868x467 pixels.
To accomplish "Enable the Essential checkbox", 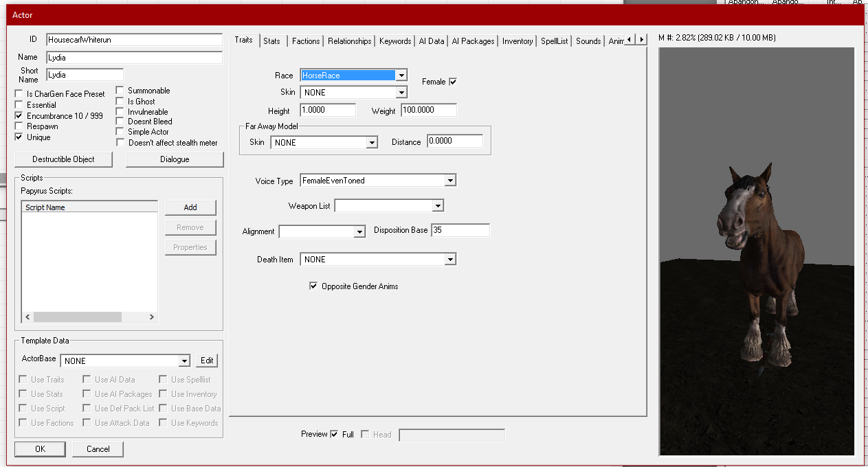I will [x=19, y=105].
